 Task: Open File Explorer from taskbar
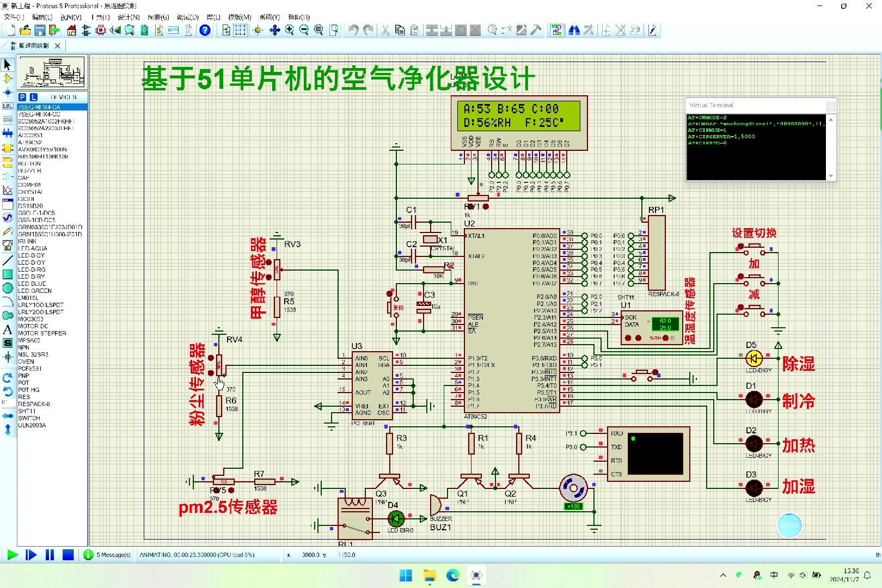pos(430,575)
